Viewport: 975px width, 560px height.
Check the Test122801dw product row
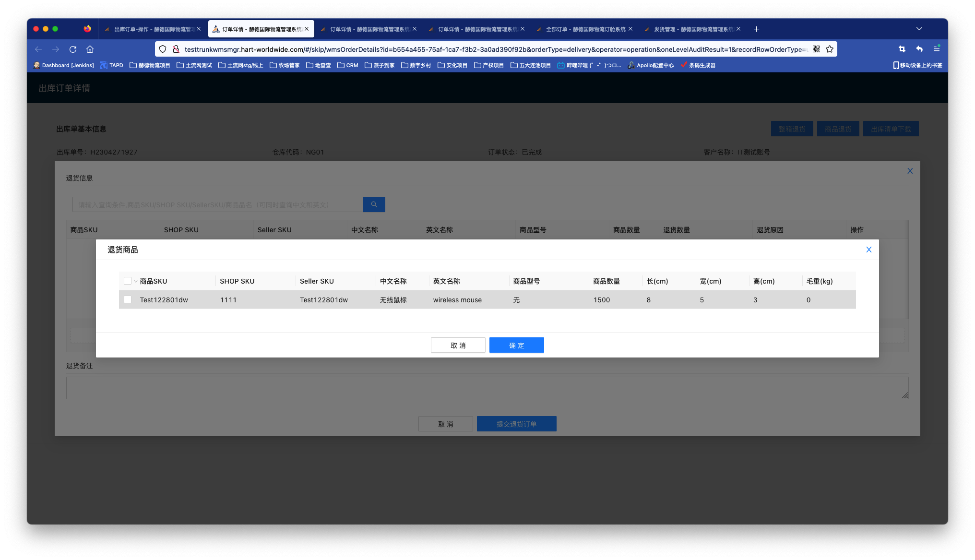coord(128,300)
